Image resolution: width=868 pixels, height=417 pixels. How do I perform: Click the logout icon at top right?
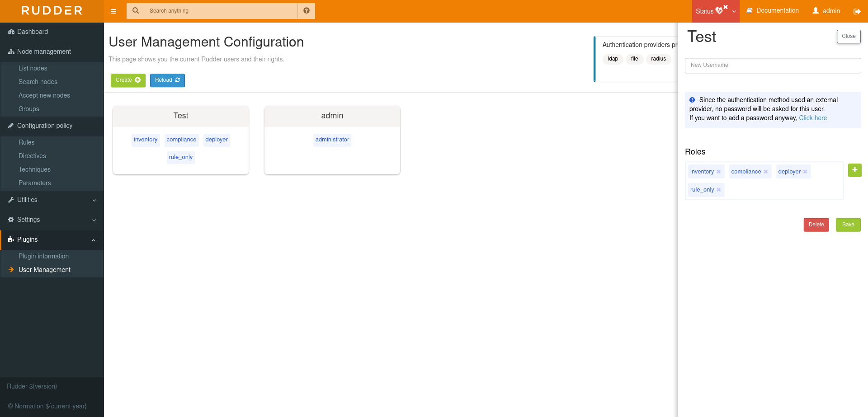pos(857,11)
